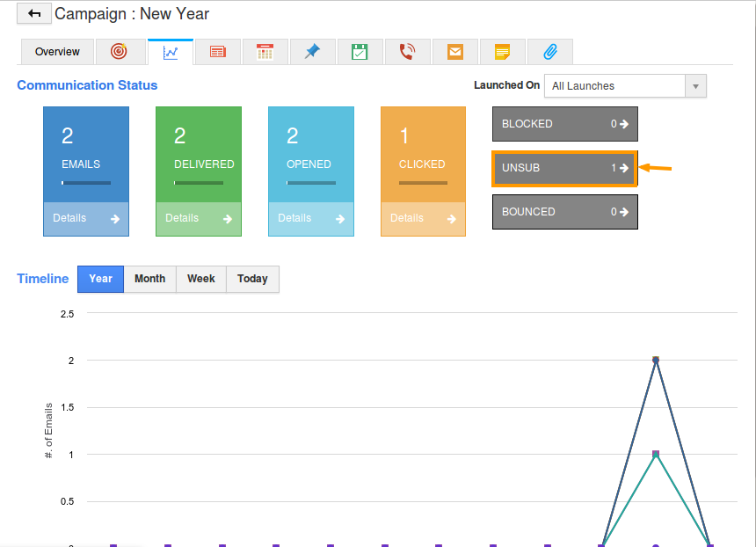Click the BLOCKED count button
The image size is (756, 547).
coord(564,124)
